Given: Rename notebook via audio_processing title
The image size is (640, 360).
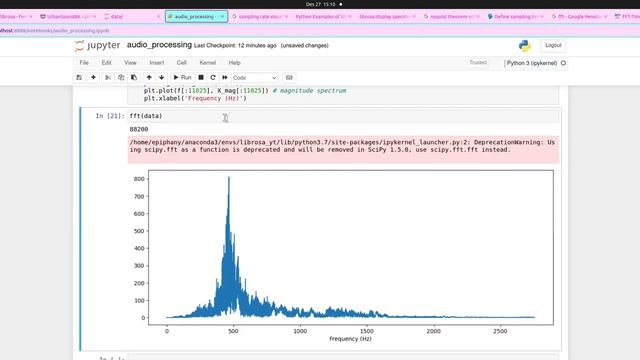Looking at the screenshot, I should (x=159, y=45).
